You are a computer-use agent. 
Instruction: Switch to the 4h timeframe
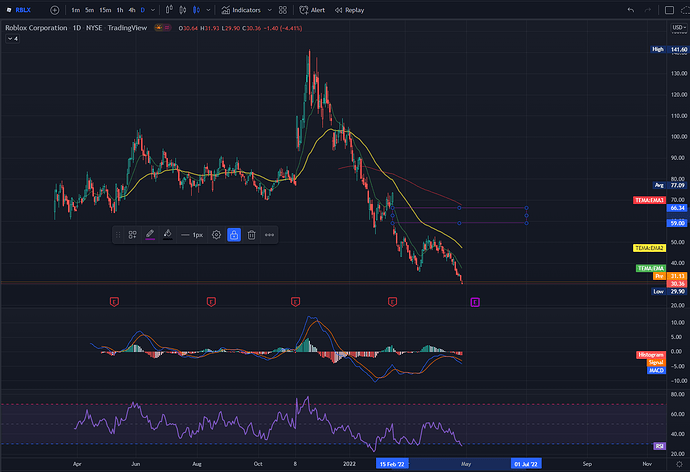[x=132, y=10]
